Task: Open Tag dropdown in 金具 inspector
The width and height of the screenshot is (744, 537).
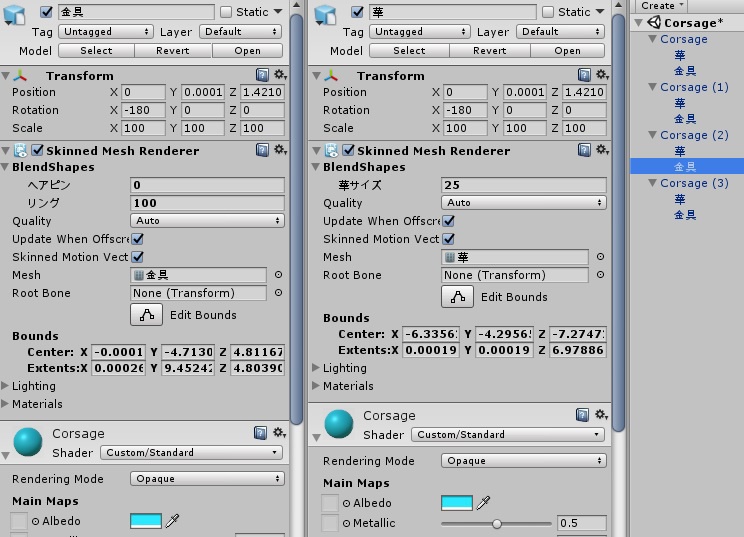Action: click(106, 32)
